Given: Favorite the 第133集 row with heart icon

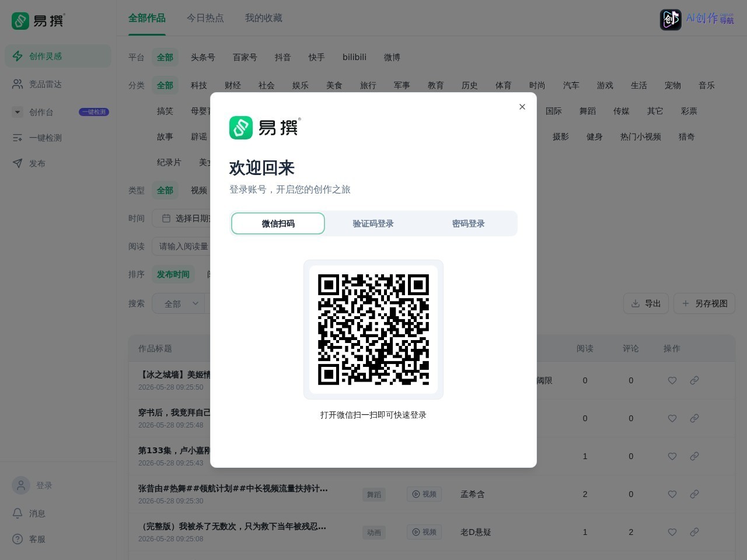Looking at the screenshot, I should click(x=672, y=456).
